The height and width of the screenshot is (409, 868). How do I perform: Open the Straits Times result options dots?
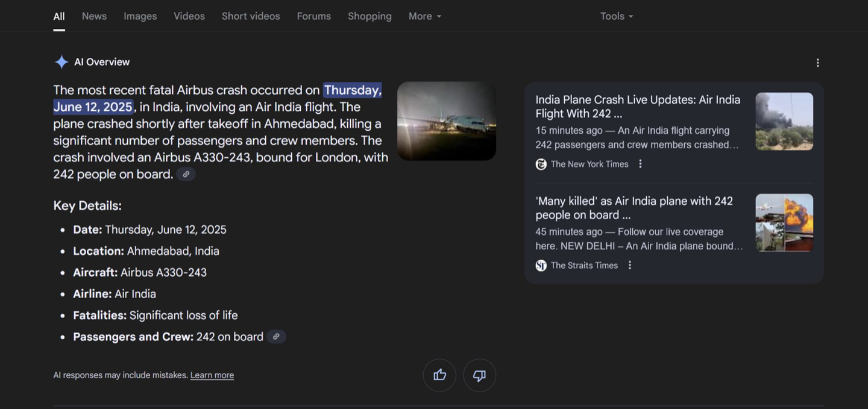[630, 265]
